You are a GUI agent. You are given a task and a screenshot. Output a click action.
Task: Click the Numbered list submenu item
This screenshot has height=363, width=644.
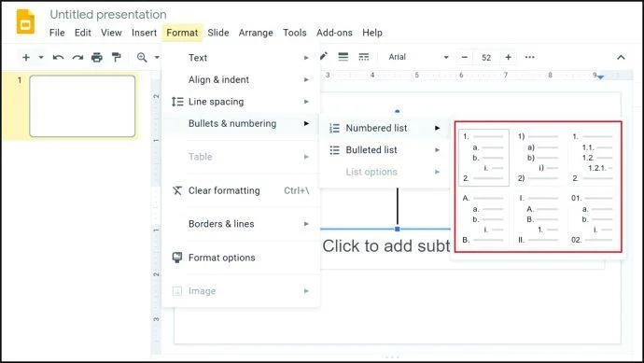(385, 128)
